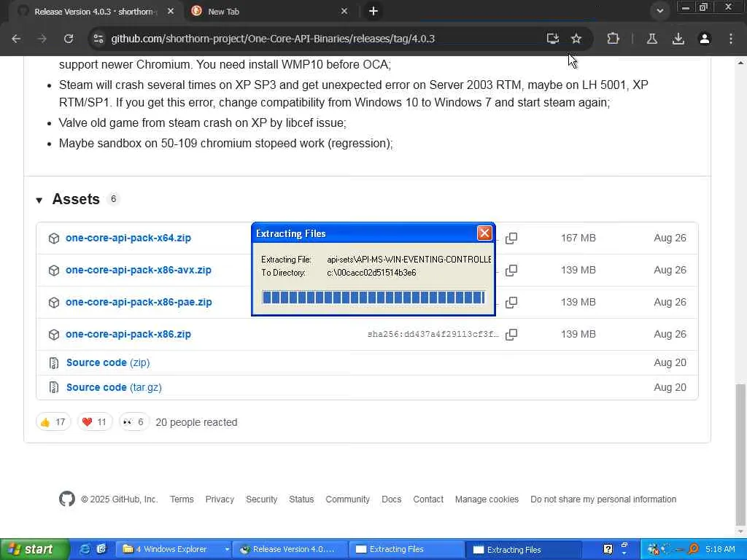Open the Security footer link
The height and width of the screenshot is (560, 747).
click(262, 499)
